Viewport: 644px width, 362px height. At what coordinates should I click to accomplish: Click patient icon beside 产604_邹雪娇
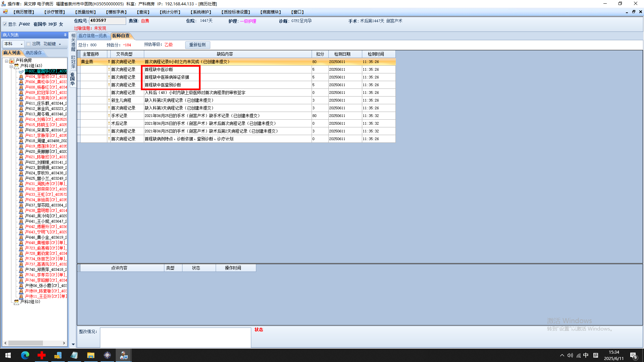(x=21, y=77)
